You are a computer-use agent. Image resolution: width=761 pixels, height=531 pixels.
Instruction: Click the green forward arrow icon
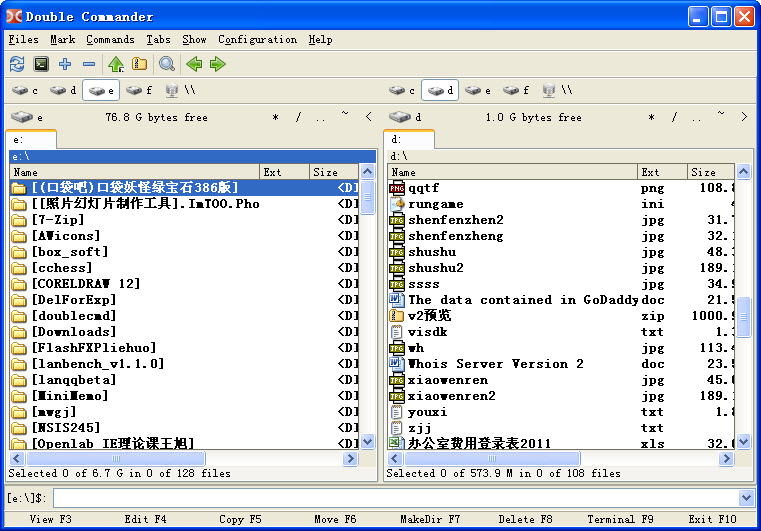click(218, 64)
